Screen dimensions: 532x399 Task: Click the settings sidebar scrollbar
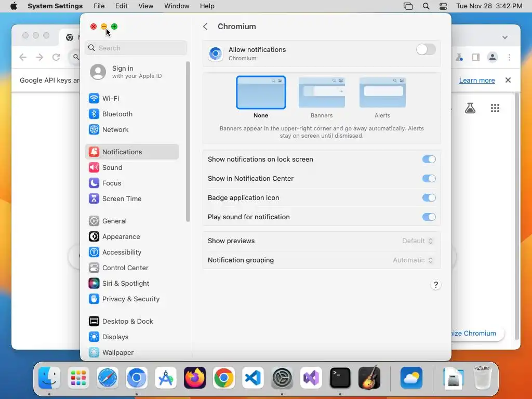[x=188, y=142]
